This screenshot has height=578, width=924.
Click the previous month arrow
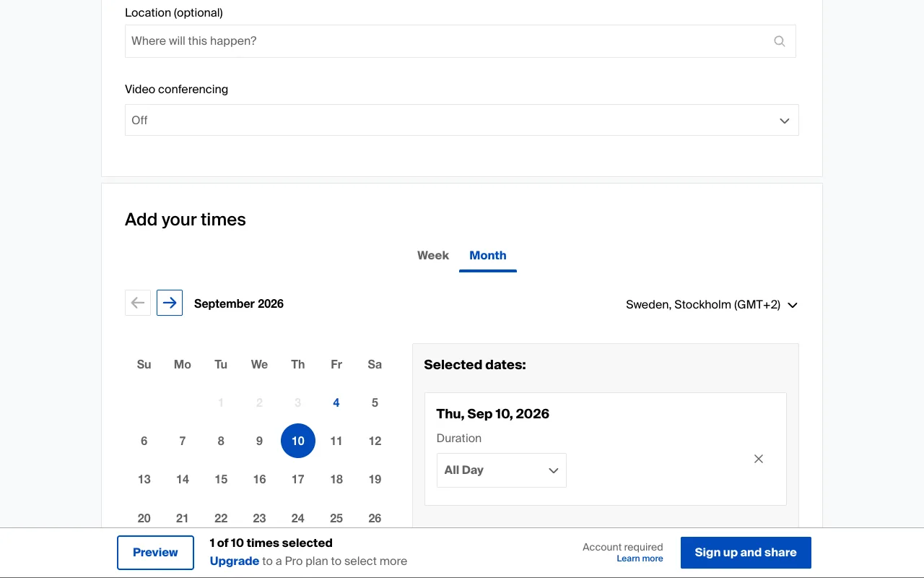[138, 303]
